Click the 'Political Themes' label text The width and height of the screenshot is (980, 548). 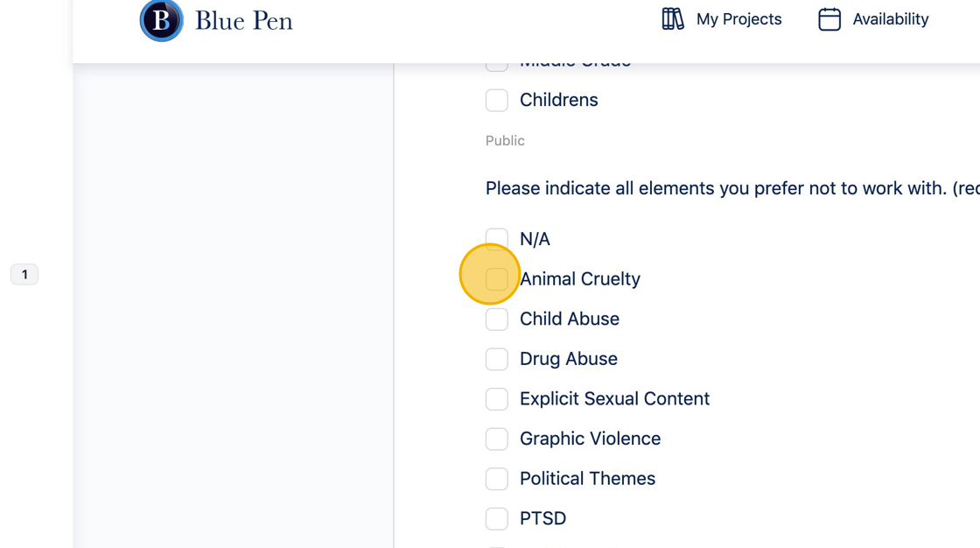[x=587, y=479]
